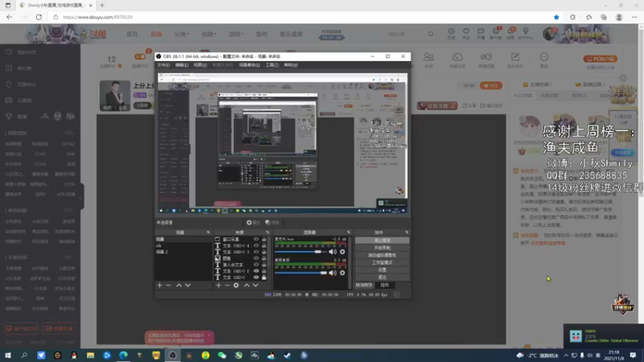
Task: Remove the selected source with the minus icon
Action: [227, 286]
